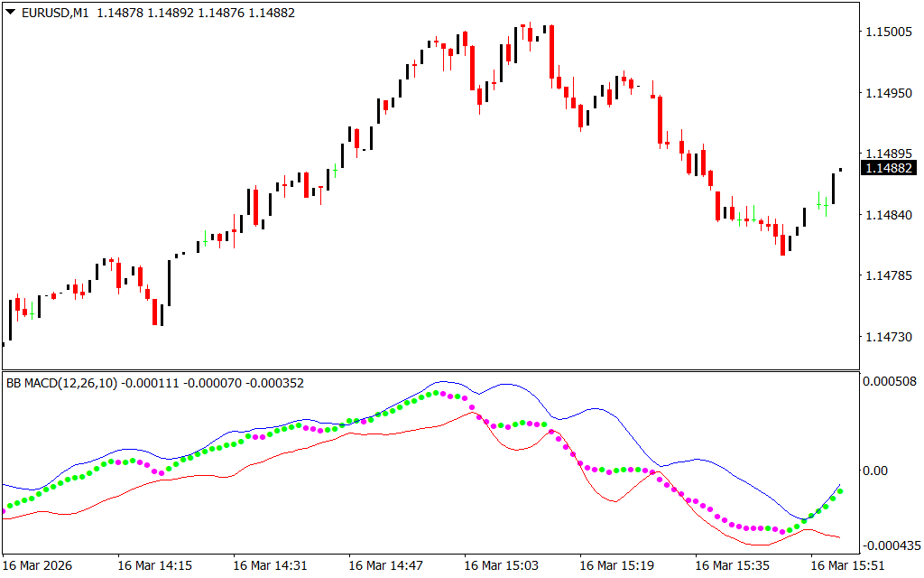Click the 16 Mar 15:51 time label
This screenshot has height=578, width=924.
(847, 565)
